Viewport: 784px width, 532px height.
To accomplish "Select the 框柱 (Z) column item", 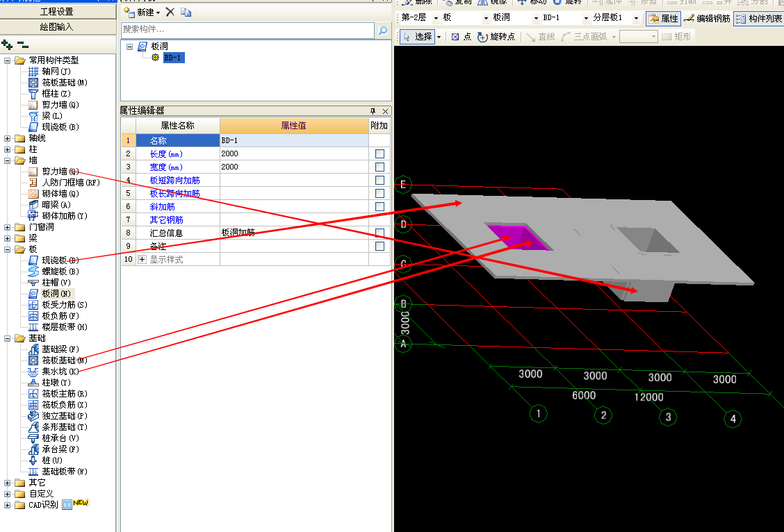I will coord(49,93).
